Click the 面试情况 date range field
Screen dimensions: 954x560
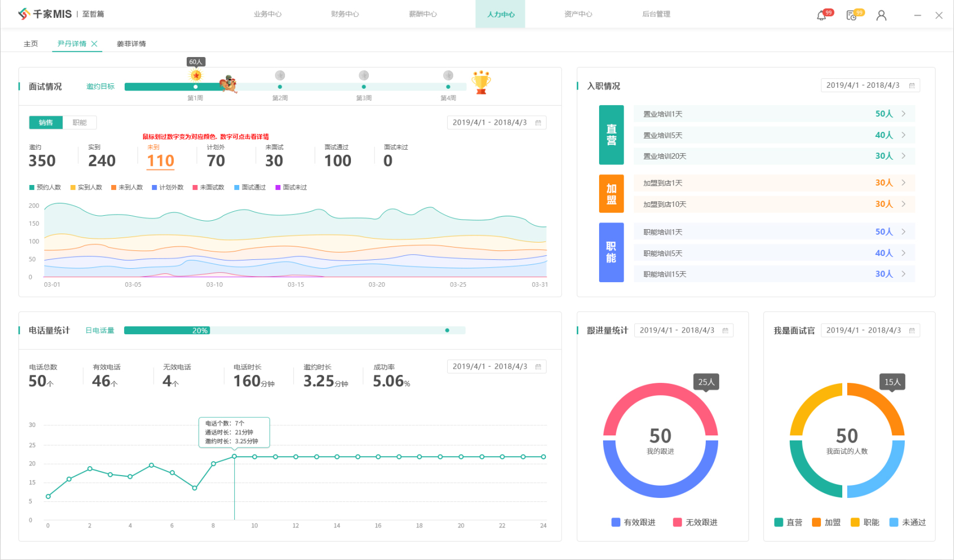(x=497, y=122)
